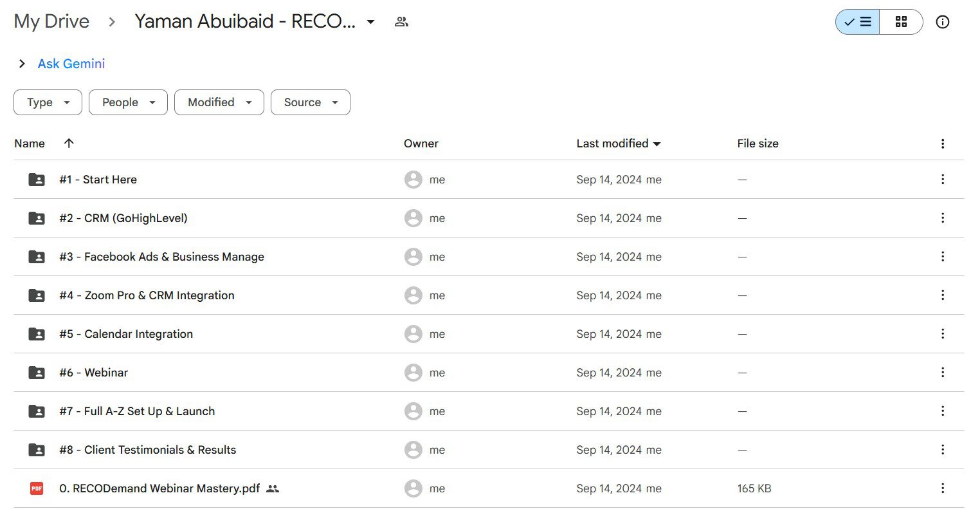Open more actions for #6 - Webinar
The image size is (980, 511).
943,373
